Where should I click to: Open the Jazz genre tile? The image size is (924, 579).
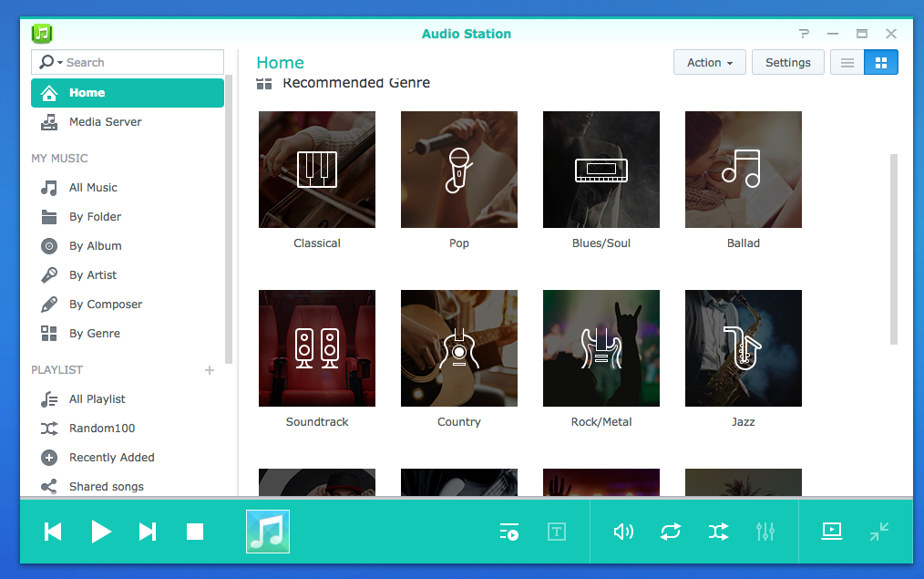743,348
